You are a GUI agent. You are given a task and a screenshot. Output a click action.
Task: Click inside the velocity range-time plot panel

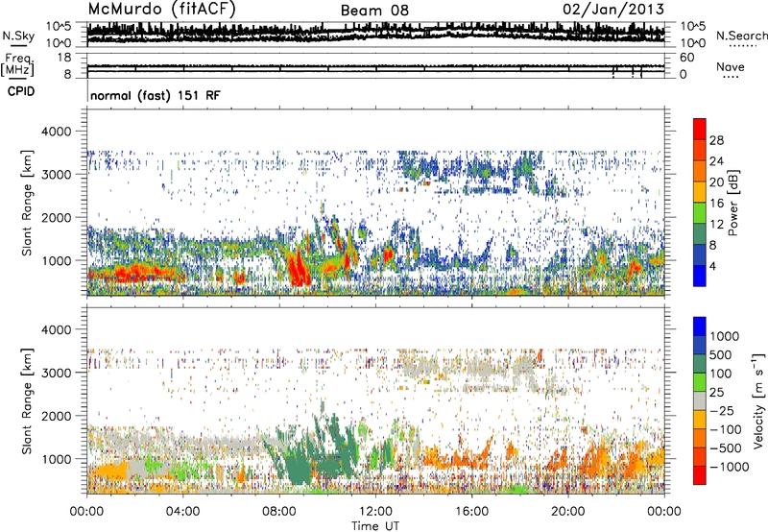[375, 400]
